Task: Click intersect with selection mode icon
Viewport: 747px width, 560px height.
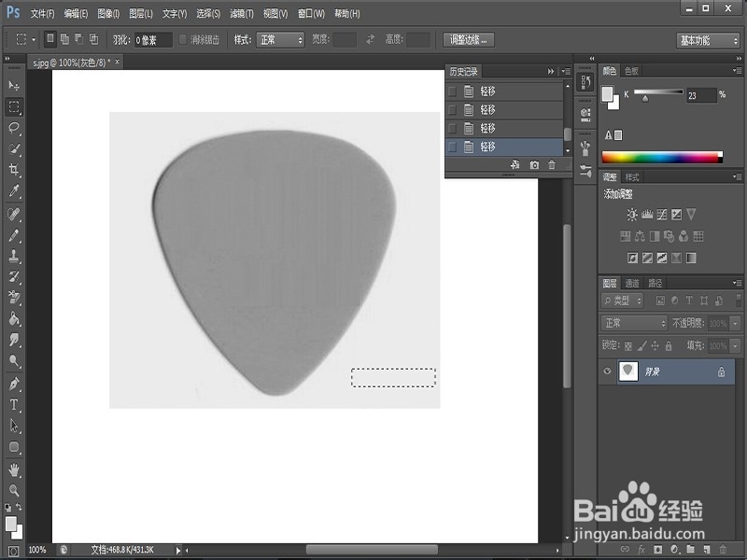Action: (x=94, y=39)
